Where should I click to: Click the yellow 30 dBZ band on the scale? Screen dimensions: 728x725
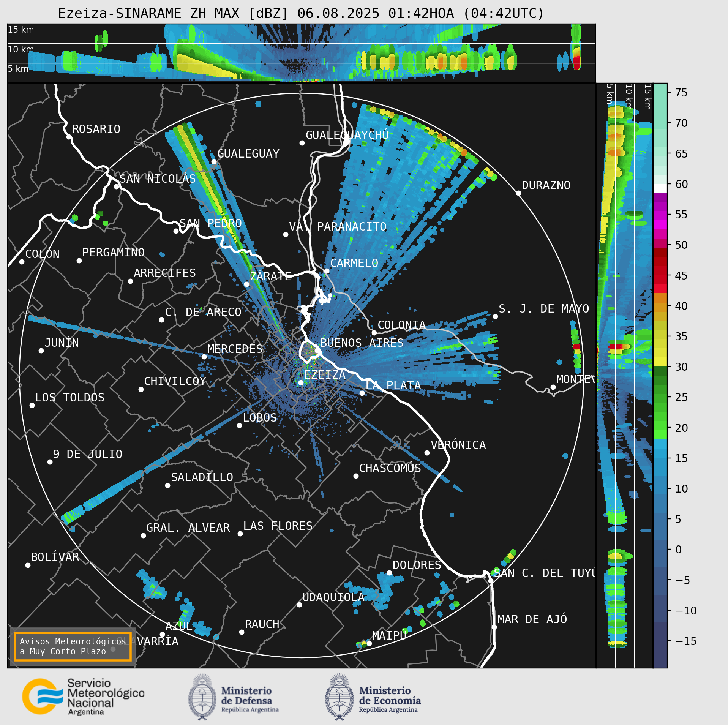(660, 362)
